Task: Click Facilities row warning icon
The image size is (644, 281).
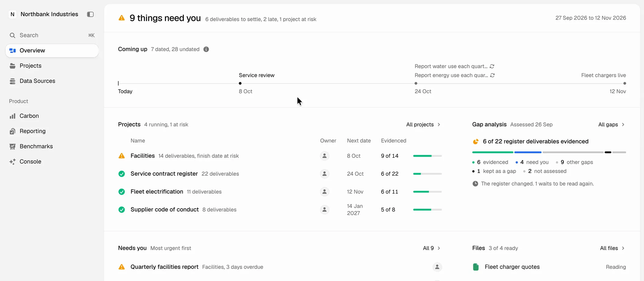Action: (122, 156)
